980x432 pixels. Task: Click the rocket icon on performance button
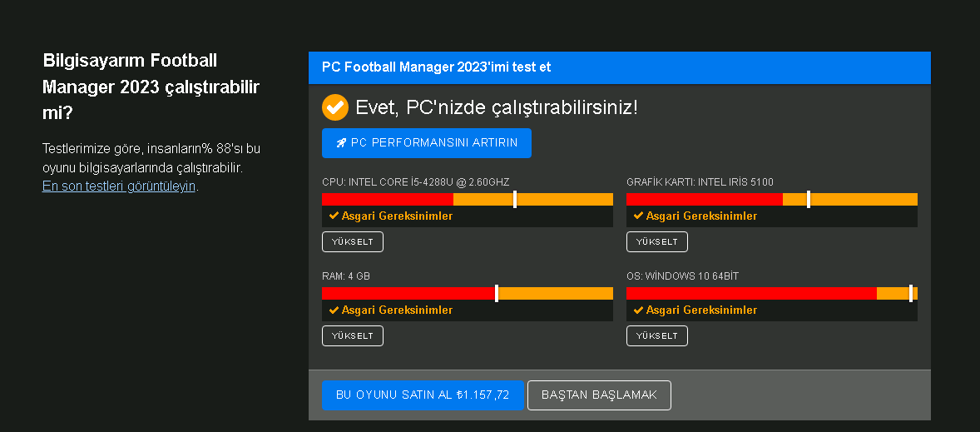tap(341, 143)
